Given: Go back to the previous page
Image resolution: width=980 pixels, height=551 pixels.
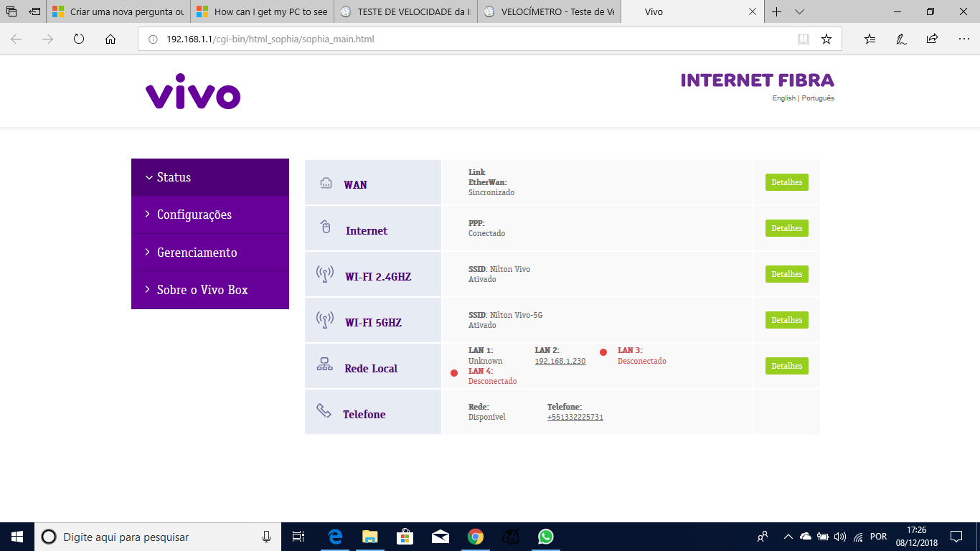Looking at the screenshot, I should pyautogui.click(x=16, y=39).
